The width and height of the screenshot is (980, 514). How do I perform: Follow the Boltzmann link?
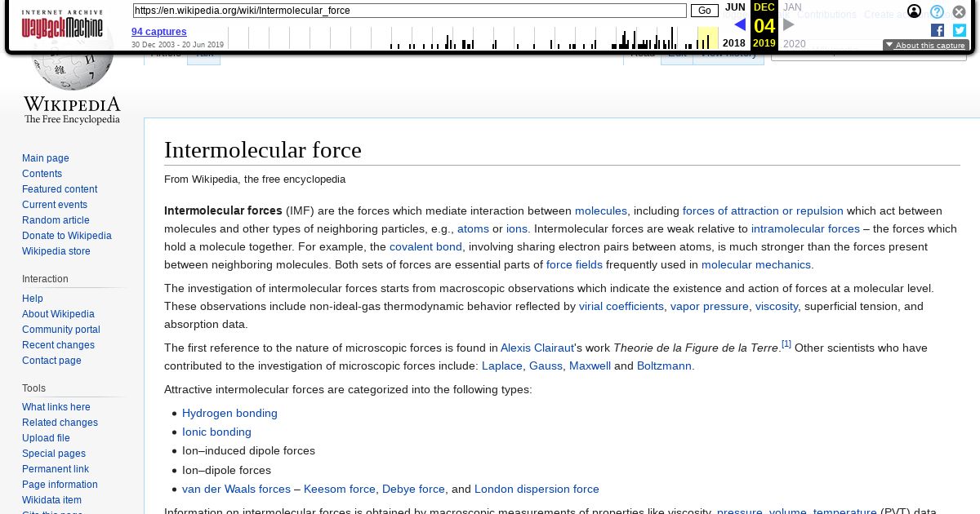coord(664,366)
